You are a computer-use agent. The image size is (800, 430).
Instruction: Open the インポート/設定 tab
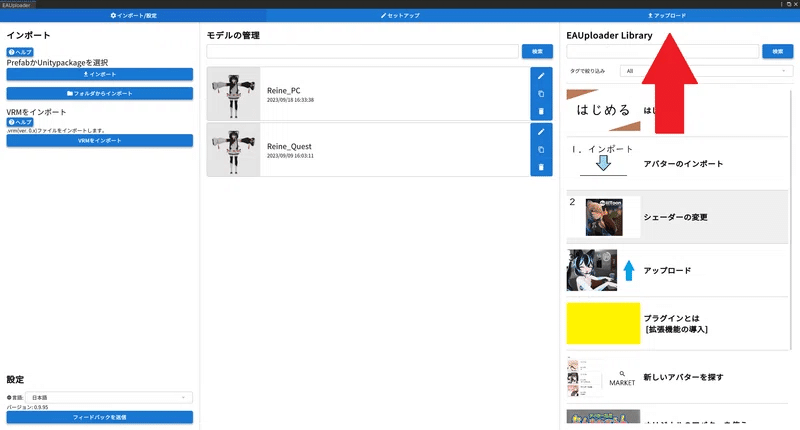click(133, 15)
